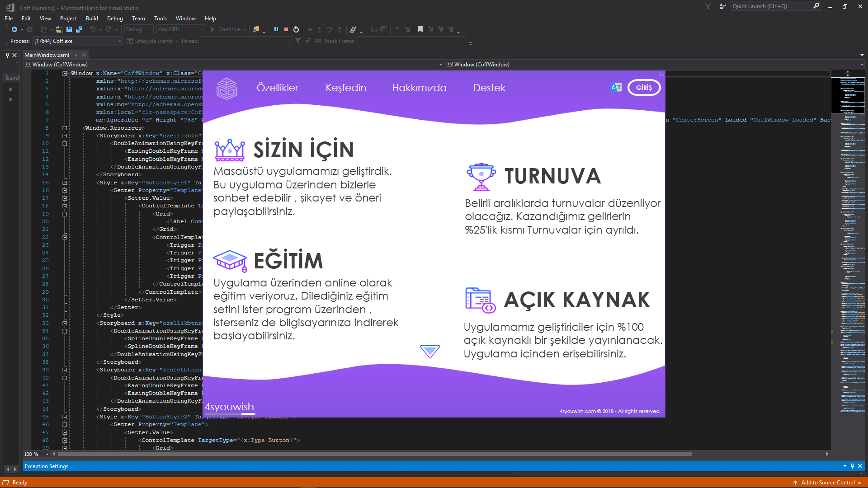
Task: Open the Edit menu
Action: pyautogui.click(x=26, y=19)
